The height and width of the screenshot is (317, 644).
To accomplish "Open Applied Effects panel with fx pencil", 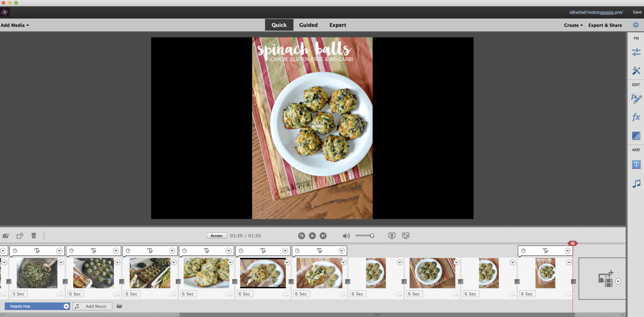I will [636, 98].
